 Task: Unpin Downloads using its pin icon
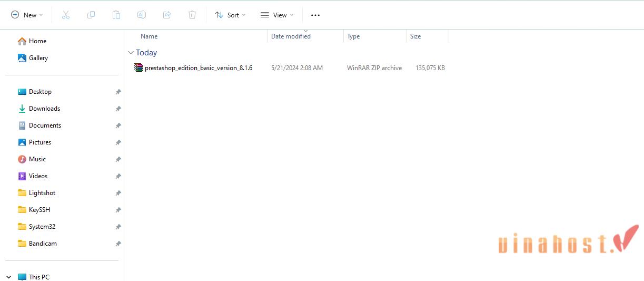[118, 109]
